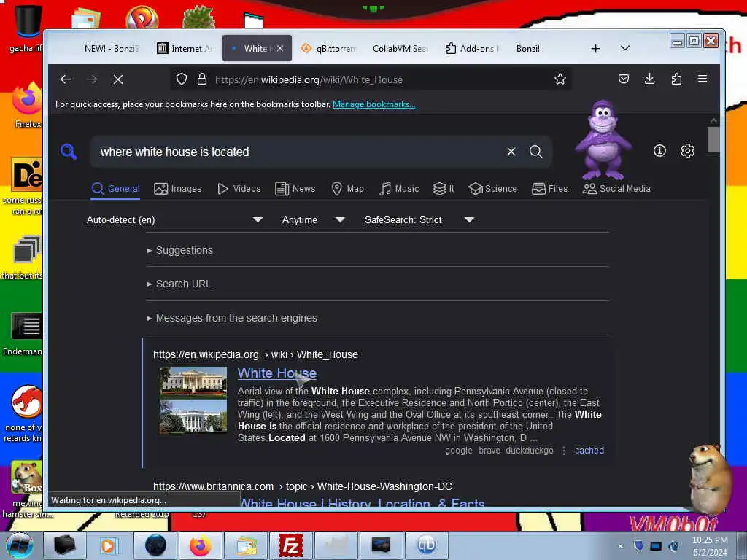Viewport: 747px width, 560px height.
Task: Close the White House tab
Action: (x=280, y=48)
